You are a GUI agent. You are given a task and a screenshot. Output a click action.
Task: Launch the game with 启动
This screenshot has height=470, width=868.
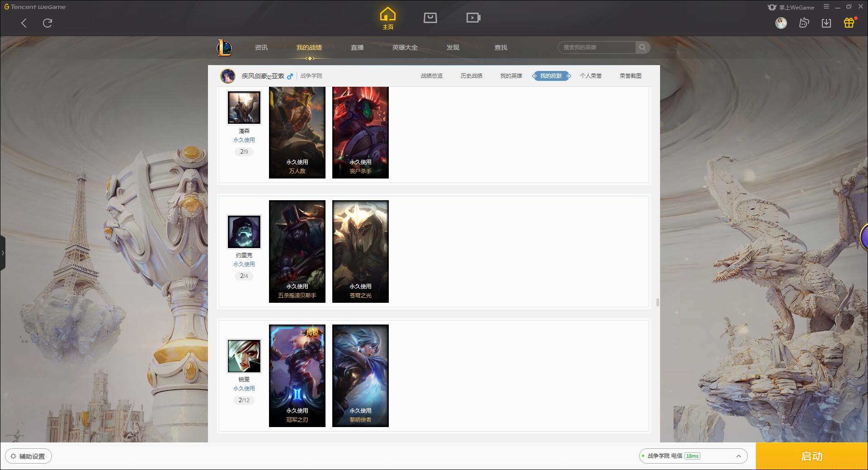tap(811, 456)
